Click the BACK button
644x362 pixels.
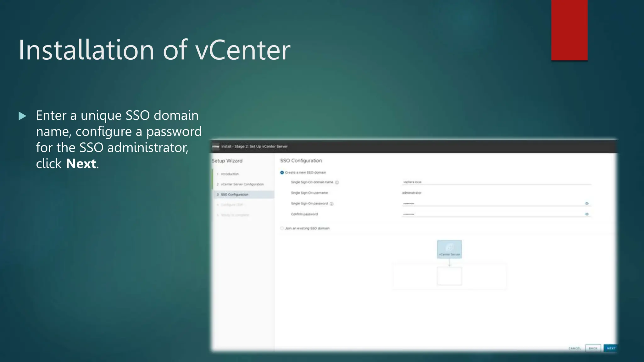593,348
